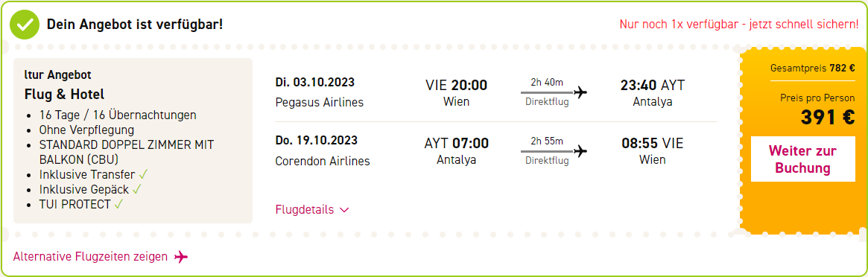The width and height of the screenshot is (868, 277).
Task: Expand the Flugdetails chevron
Action: tap(344, 210)
